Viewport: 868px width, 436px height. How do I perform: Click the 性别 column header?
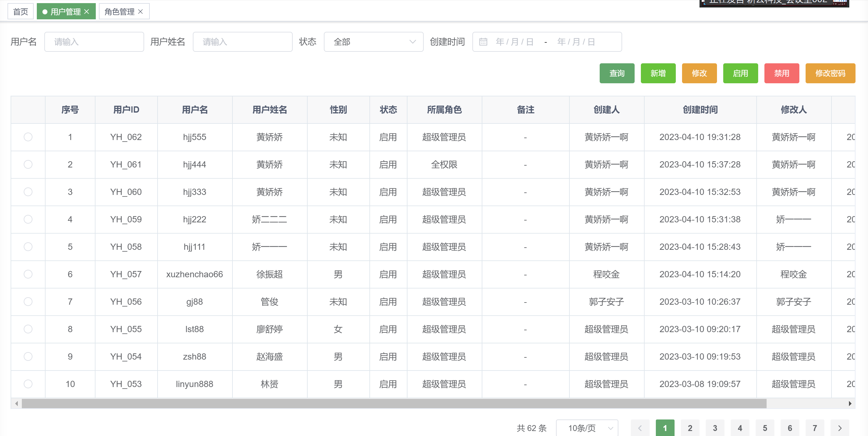(x=338, y=109)
